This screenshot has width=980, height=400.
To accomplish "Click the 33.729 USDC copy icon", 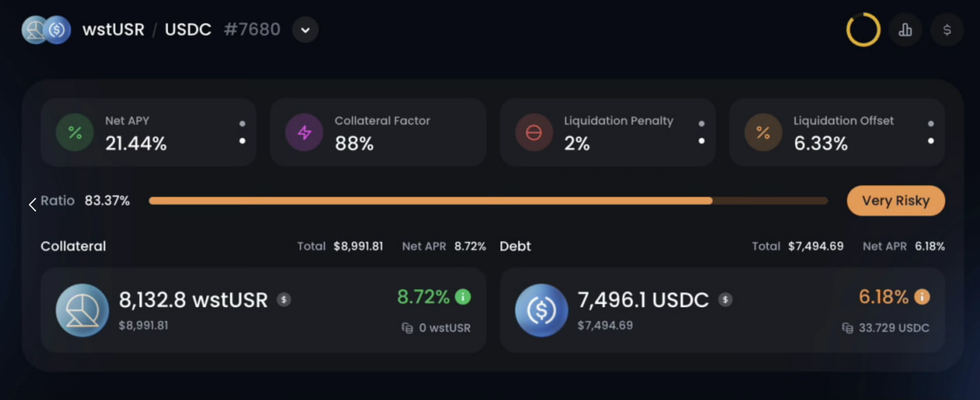I will click(x=847, y=328).
